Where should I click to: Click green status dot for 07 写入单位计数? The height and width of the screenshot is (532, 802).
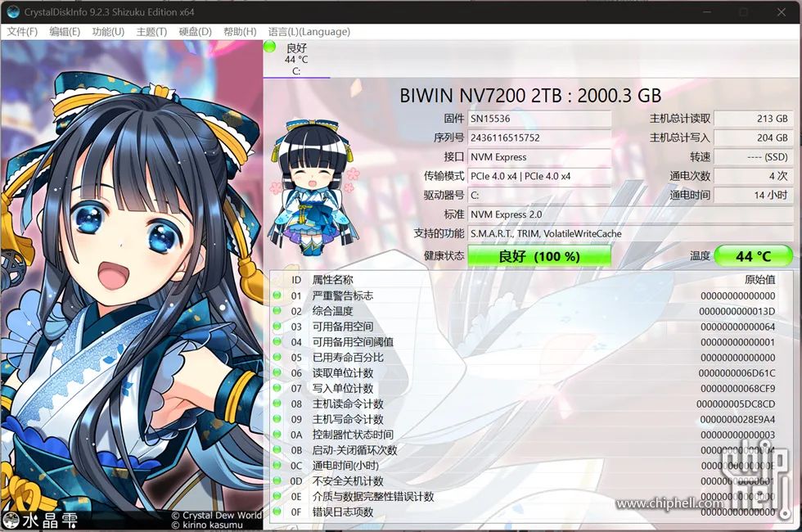click(277, 388)
